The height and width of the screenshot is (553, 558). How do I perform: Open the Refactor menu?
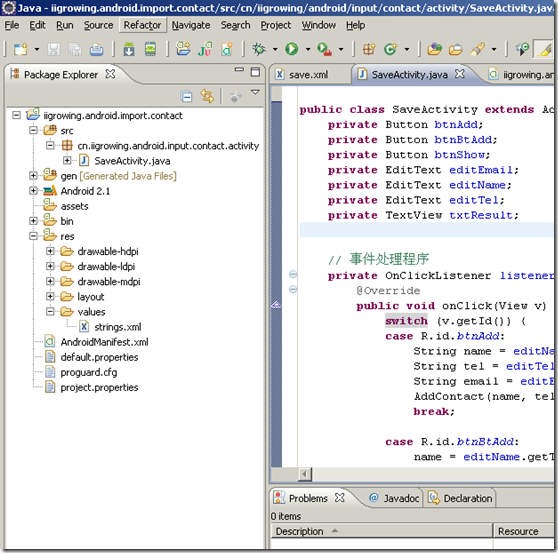coord(142,25)
